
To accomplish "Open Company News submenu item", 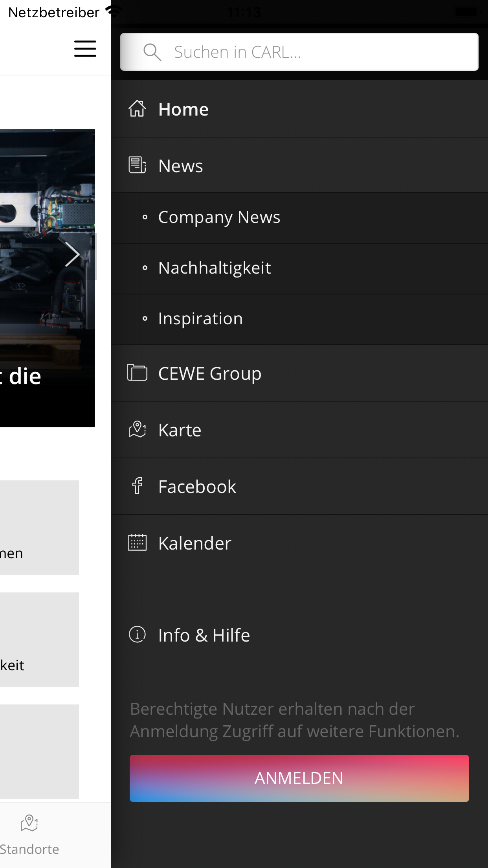I will pos(219,217).
